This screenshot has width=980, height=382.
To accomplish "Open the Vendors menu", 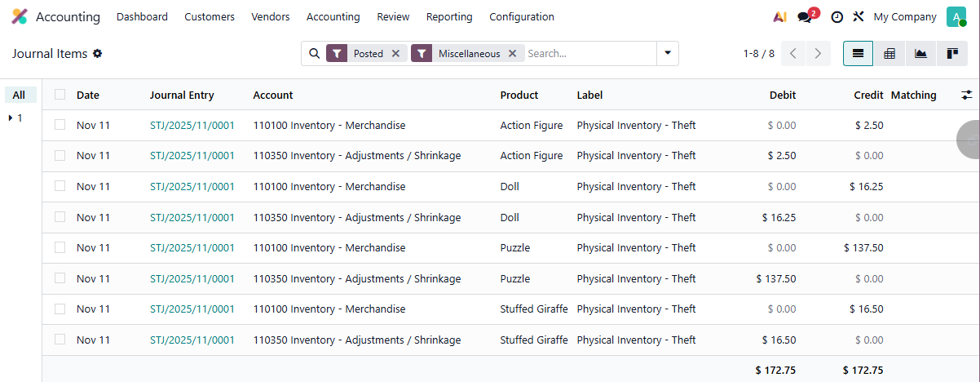I will (x=270, y=17).
